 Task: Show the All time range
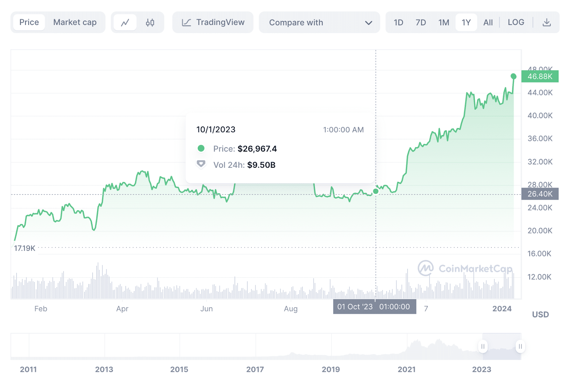tap(488, 23)
